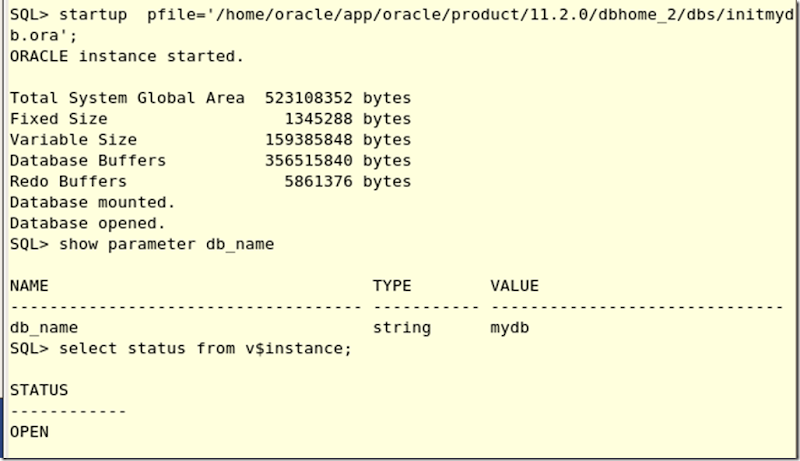Click the 'Redo Buffers' label

pos(68,181)
